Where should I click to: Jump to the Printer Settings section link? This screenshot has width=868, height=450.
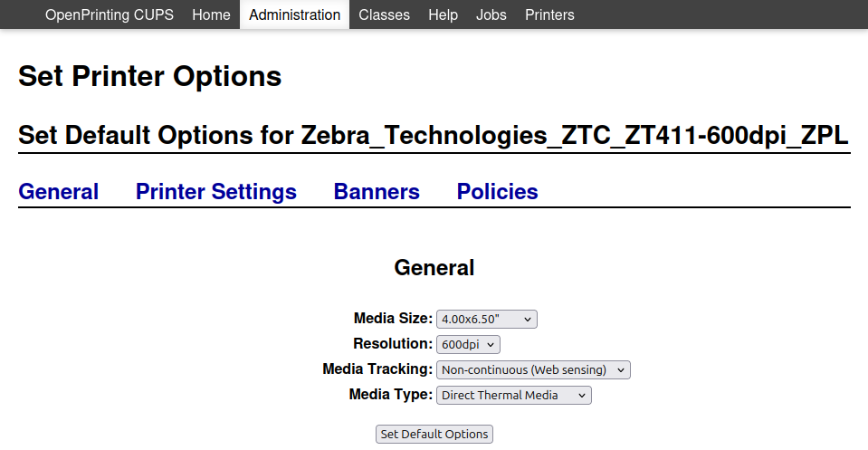pyautogui.click(x=216, y=192)
